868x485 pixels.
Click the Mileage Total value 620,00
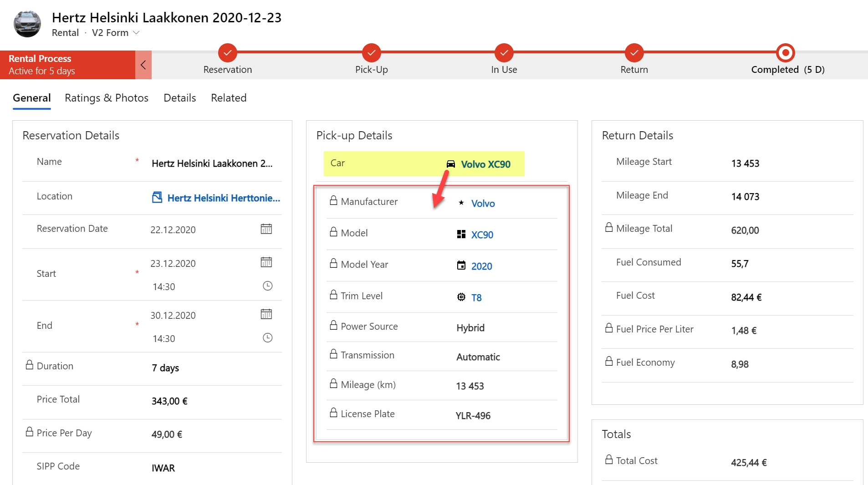click(x=745, y=230)
